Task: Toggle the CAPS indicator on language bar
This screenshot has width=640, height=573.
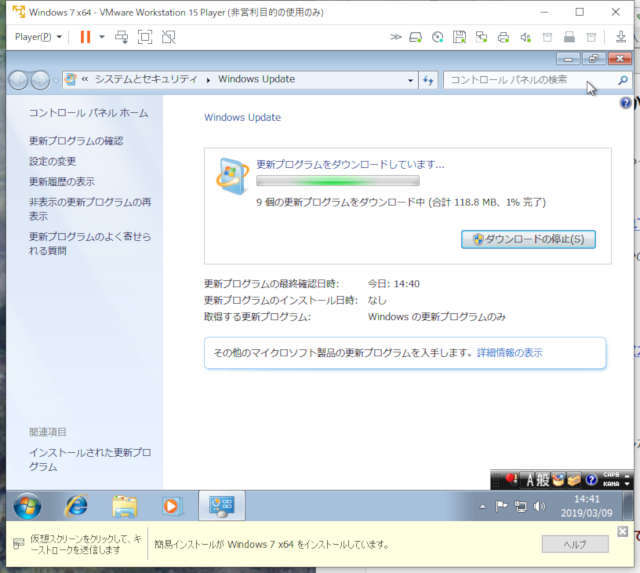Action: (x=611, y=475)
